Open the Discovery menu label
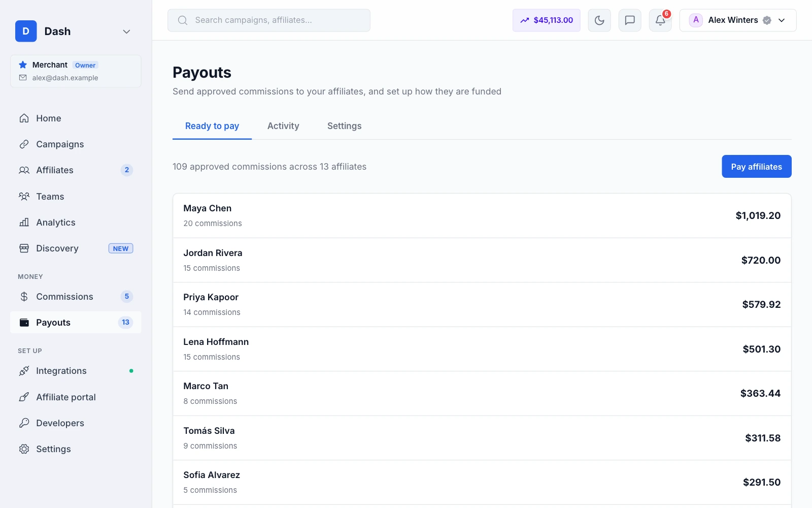The image size is (812, 508). [57, 248]
